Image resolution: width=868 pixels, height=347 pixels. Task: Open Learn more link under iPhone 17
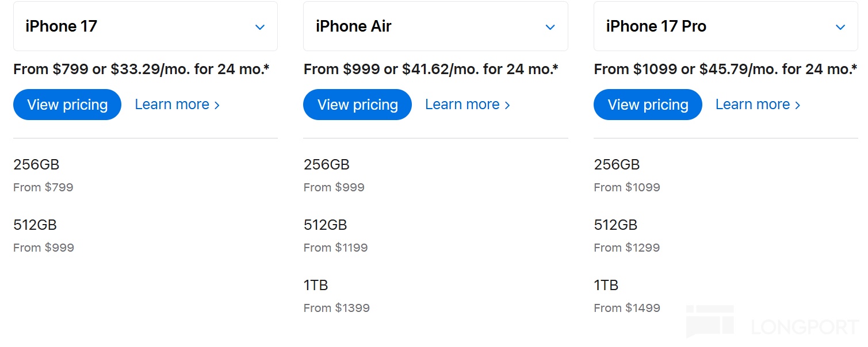[177, 105]
